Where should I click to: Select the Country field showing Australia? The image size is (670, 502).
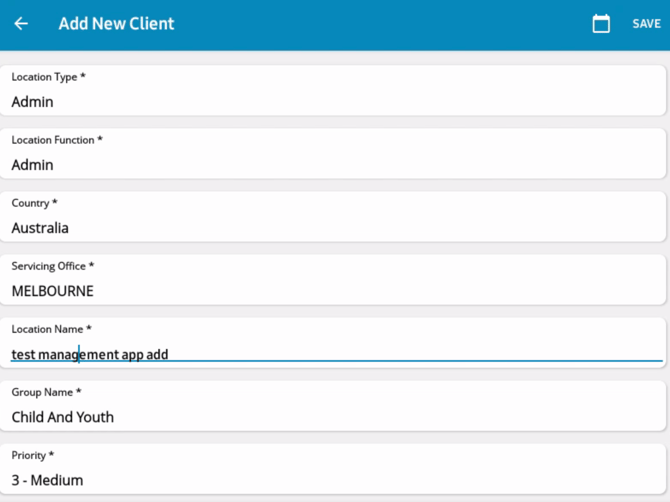coord(333,217)
